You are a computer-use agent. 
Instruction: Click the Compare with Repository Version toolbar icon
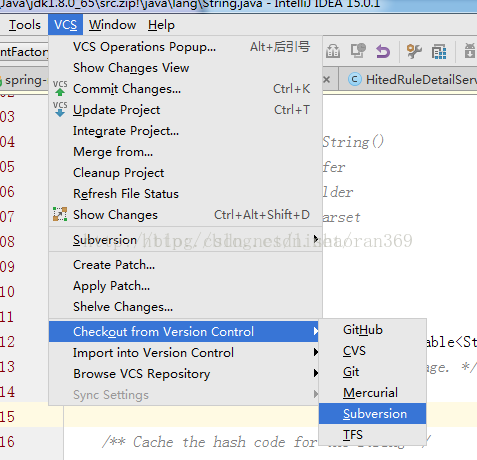point(333,51)
